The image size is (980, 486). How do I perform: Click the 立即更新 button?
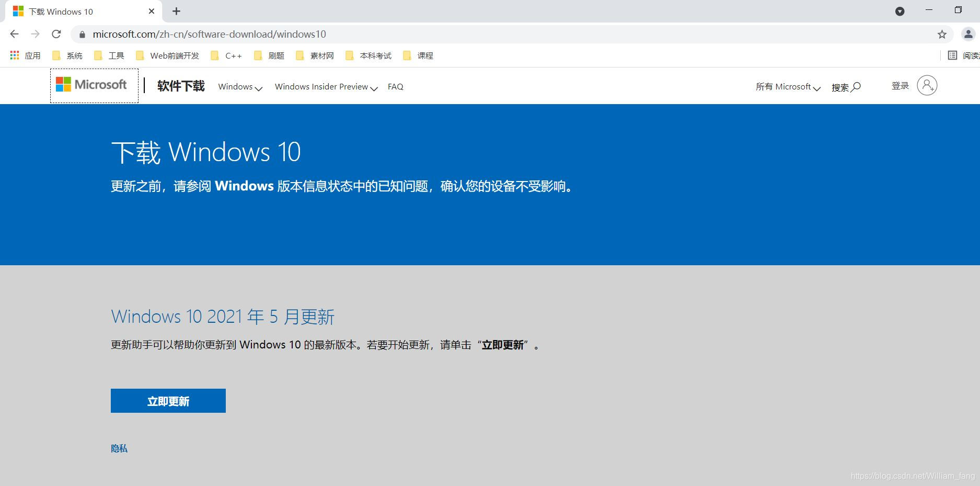pos(168,401)
